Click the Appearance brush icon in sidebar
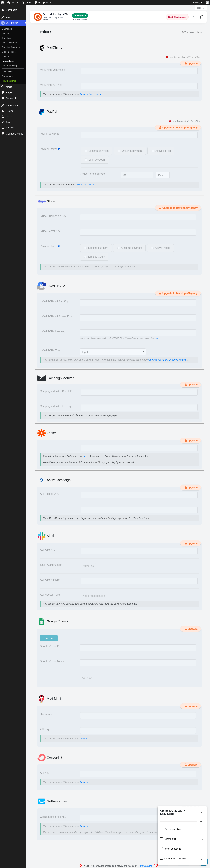 3,105
